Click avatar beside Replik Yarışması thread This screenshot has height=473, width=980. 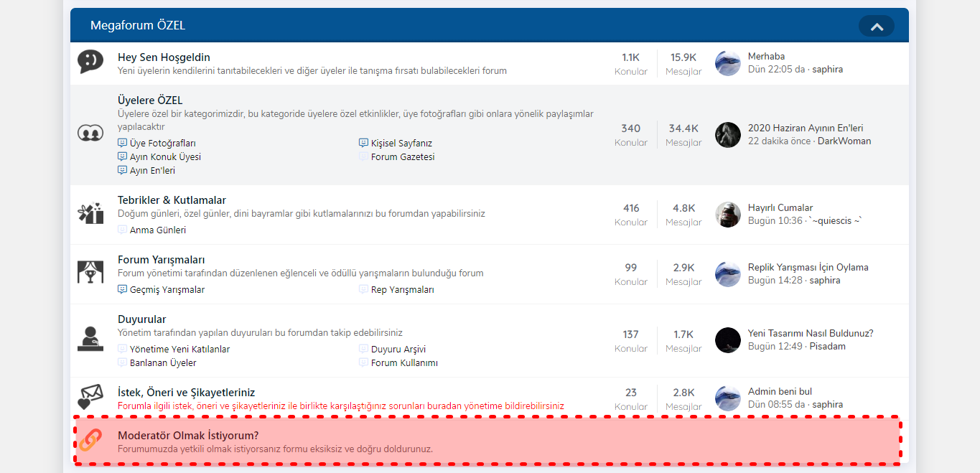728,274
